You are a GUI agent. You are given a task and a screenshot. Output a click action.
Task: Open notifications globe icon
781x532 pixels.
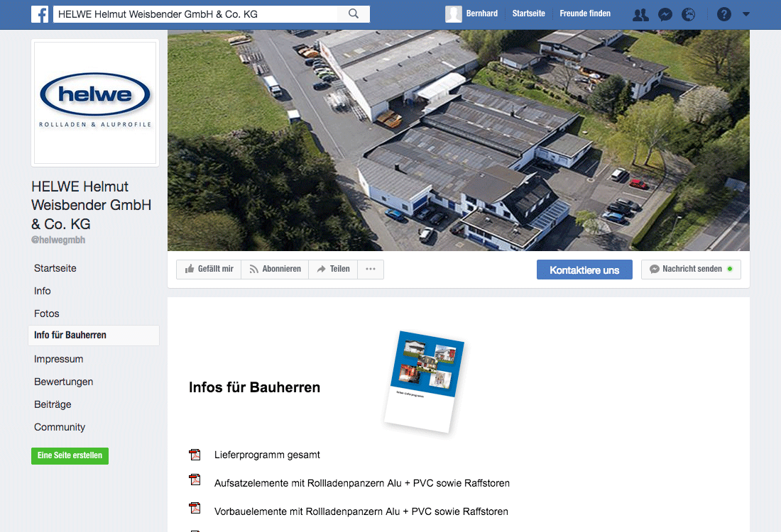point(688,14)
